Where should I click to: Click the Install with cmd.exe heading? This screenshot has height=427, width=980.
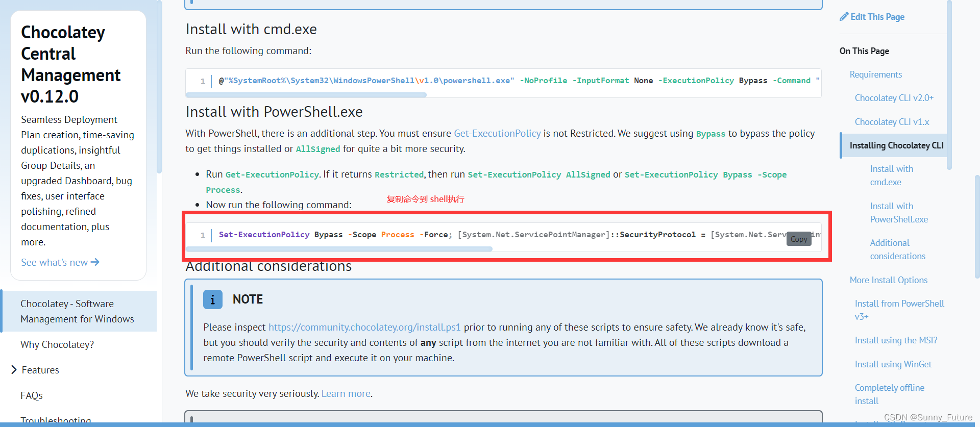pyautogui.click(x=251, y=29)
